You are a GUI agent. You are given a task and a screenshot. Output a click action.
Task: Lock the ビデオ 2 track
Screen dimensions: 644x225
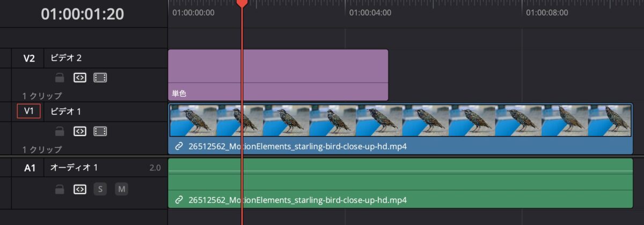60,78
